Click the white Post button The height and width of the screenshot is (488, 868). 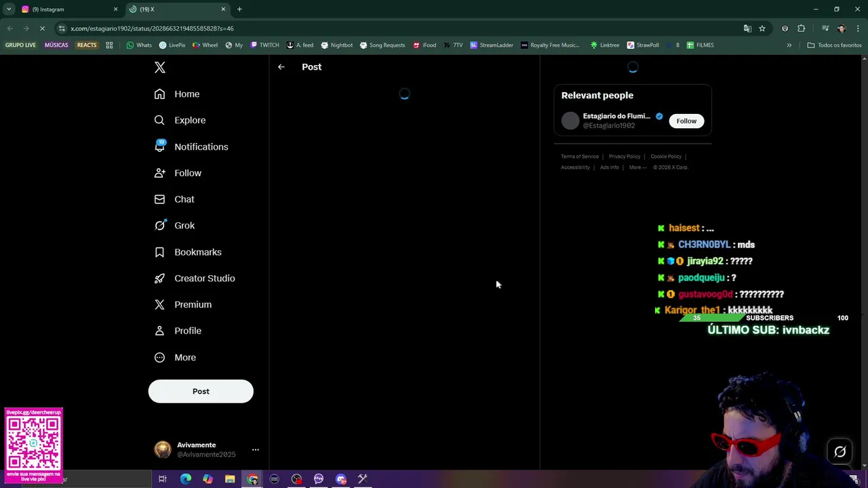point(201,391)
